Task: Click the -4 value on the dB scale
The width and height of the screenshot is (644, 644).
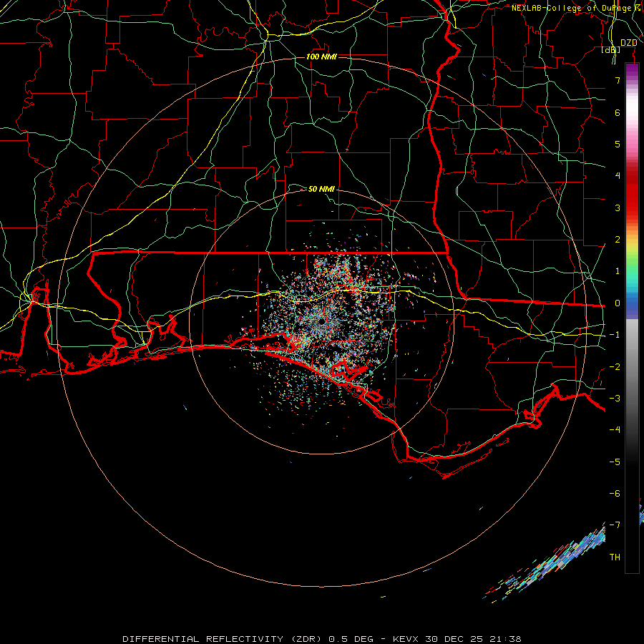Action: point(615,429)
